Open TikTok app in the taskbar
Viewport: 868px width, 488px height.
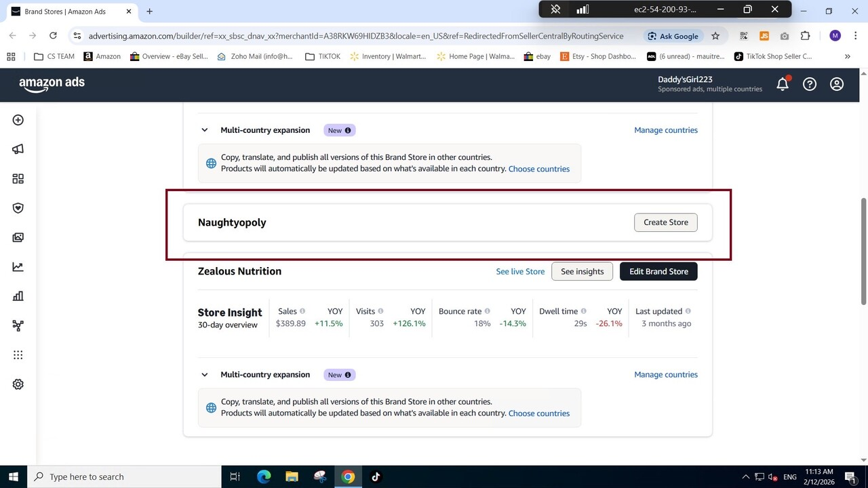point(376,477)
